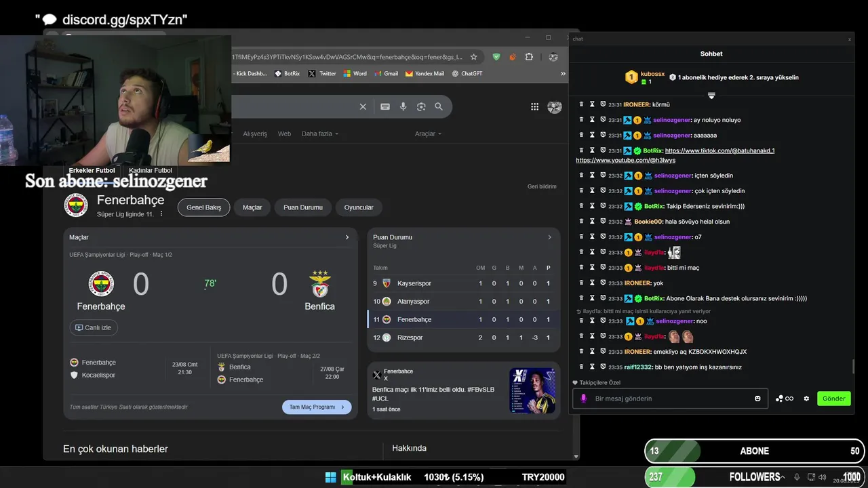Image resolution: width=868 pixels, height=488 pixels.
Task: Click the Fenerbahçe crest in the score card
Action: click(101, 284)
